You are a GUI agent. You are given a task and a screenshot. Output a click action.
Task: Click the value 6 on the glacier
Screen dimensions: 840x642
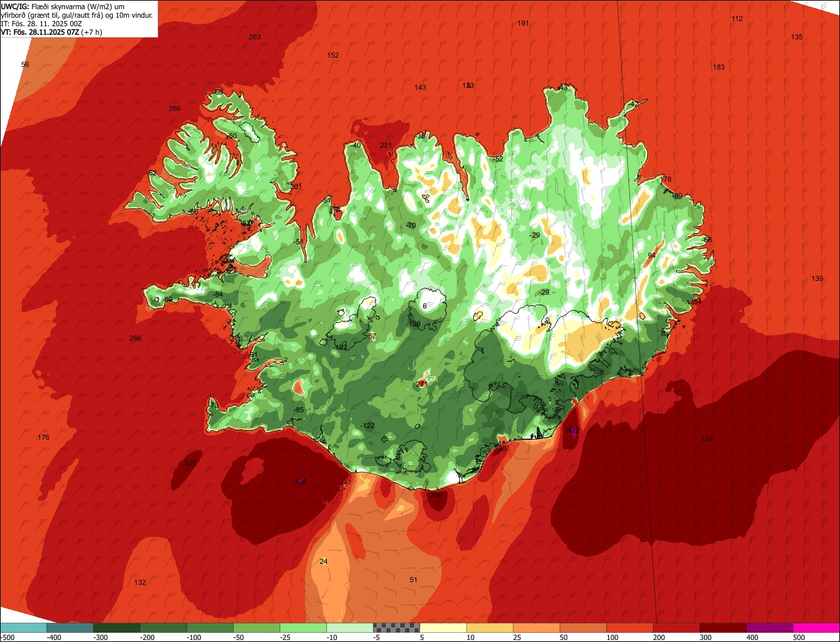pos(425,306)
